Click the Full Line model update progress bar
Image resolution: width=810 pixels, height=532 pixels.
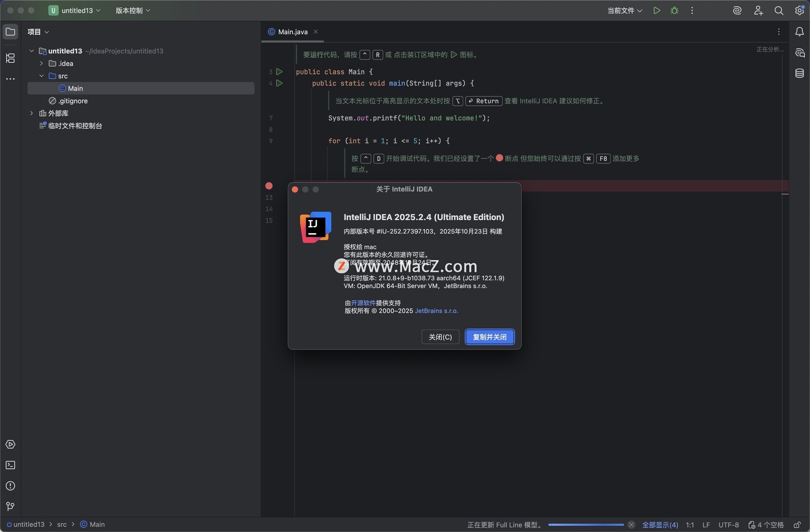(586, 525)
